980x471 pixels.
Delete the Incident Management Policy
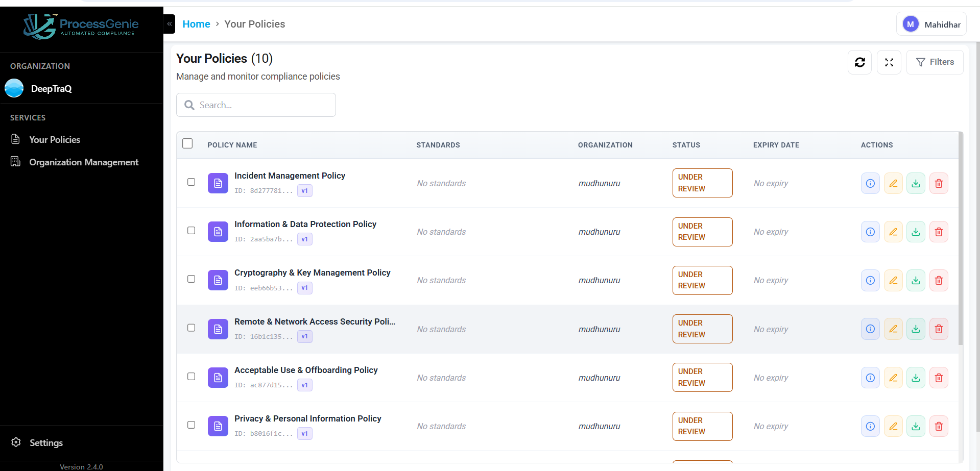click(939, 183)
